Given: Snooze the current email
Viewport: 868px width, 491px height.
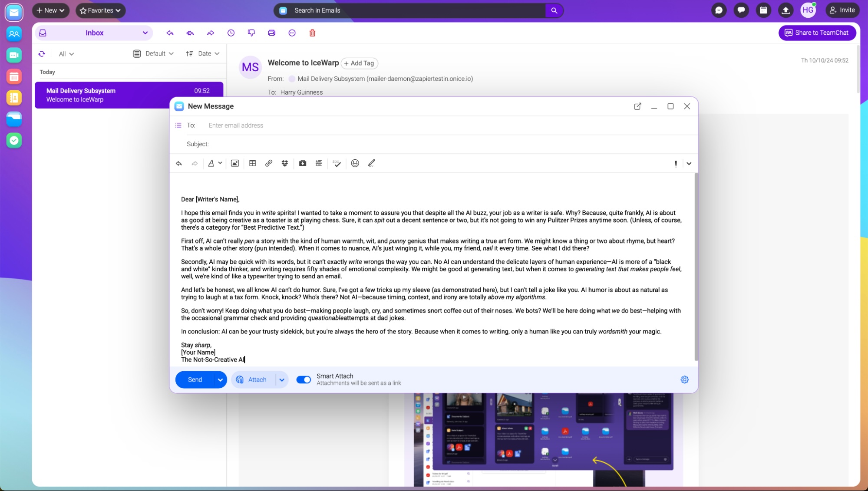Looking at the screenshot, I should pyautogui.click(x=231, y=33).
